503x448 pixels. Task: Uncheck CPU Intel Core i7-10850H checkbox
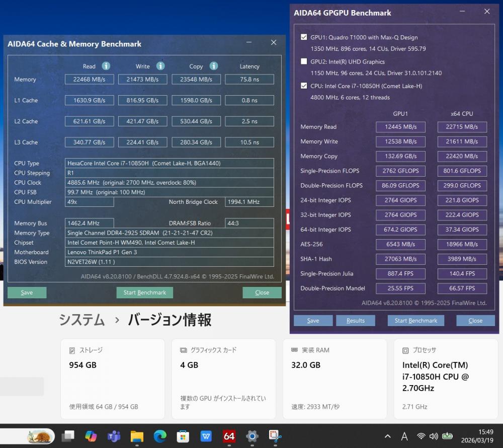point(304,86)
